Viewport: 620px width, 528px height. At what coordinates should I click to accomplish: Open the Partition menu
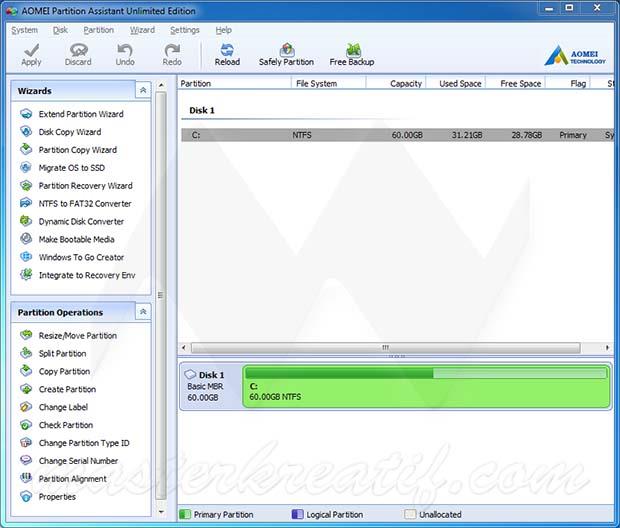(98, 30)
